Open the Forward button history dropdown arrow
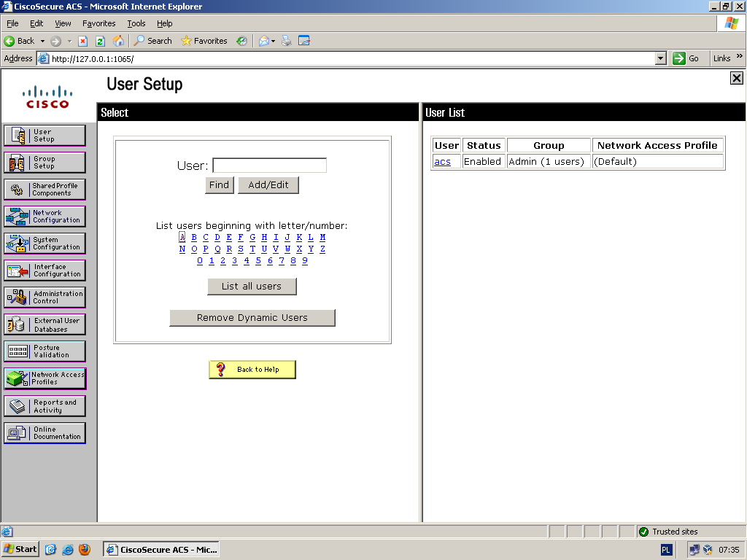The image size is (747, 560). (x=69, y=42)
